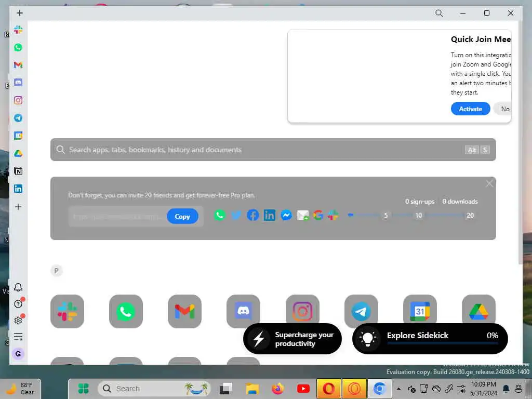The image size is (532, 399).
Task: Open Instagram from the left sidebar
Action: (x=18, y=100)
